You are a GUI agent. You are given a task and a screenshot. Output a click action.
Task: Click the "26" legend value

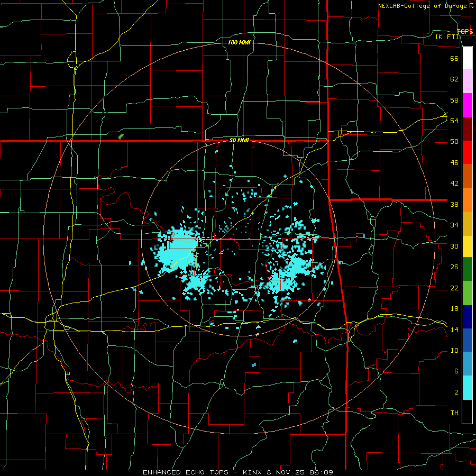(x=454, y=267)
